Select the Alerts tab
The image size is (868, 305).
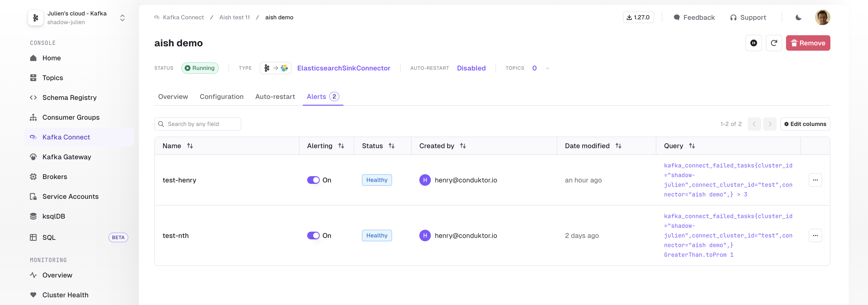click(x=323, y=97)
